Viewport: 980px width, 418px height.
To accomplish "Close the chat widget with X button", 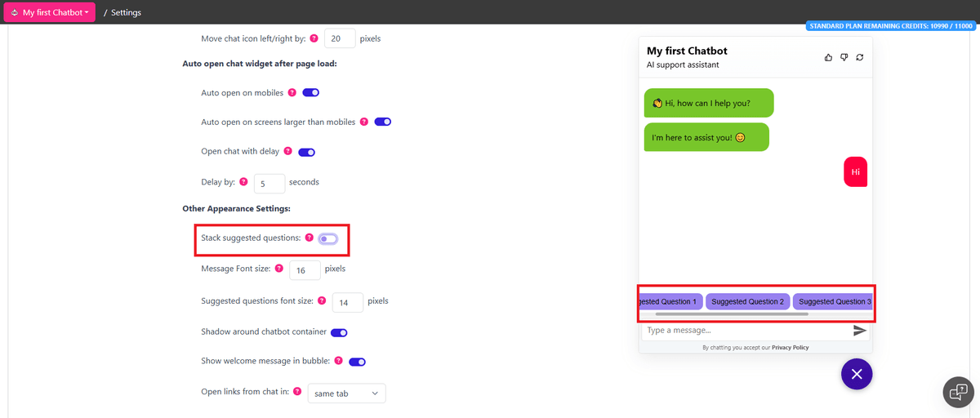I will click(x=857, y=374).
